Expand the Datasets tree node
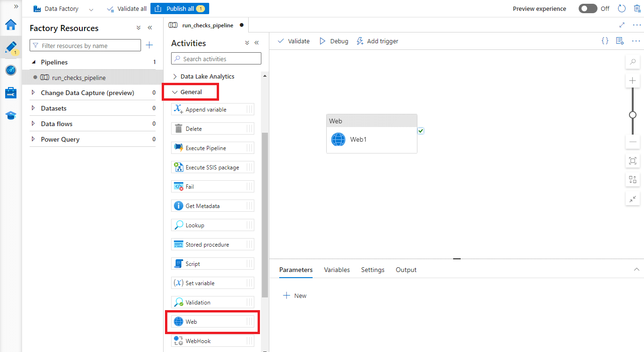The width and height of the screenshot is (644, 352). (x=33, y=108)
